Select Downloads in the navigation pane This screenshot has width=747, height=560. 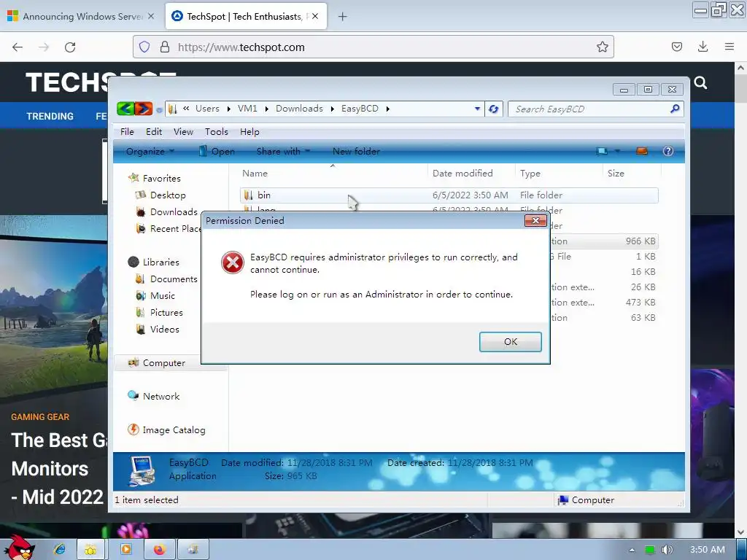[x=174, y=212]
